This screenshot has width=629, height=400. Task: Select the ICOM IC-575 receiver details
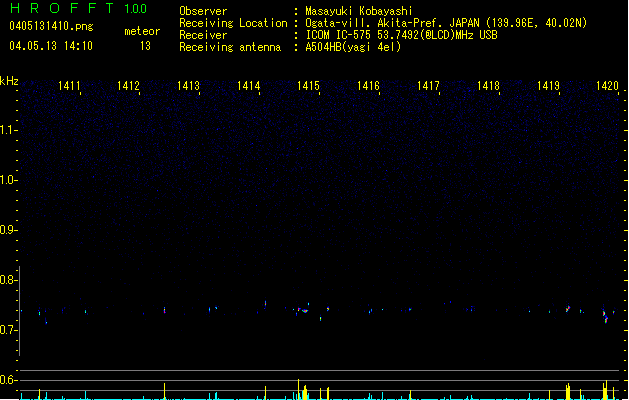(x=401, y=35)
